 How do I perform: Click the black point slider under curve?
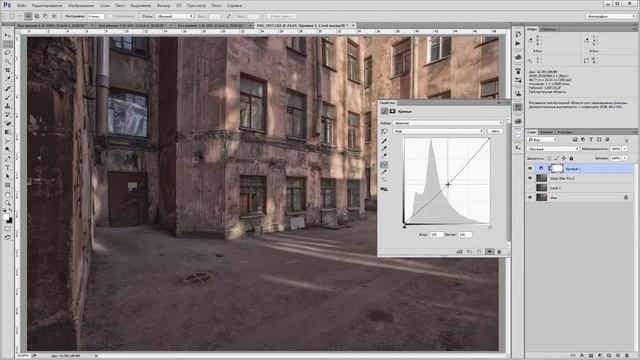pyautogui.click(x=404, y=226)
